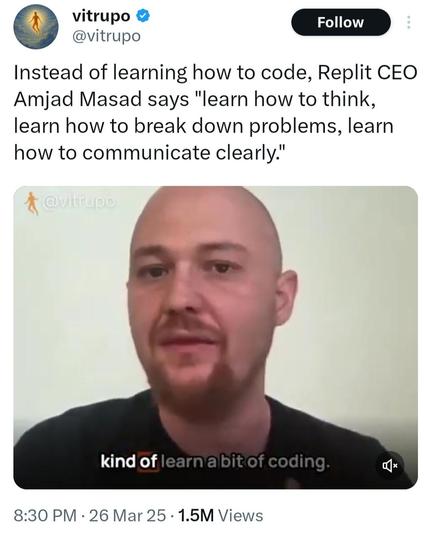Follow the vitrupo account
The image size is (429, 536).
(340, 23)
